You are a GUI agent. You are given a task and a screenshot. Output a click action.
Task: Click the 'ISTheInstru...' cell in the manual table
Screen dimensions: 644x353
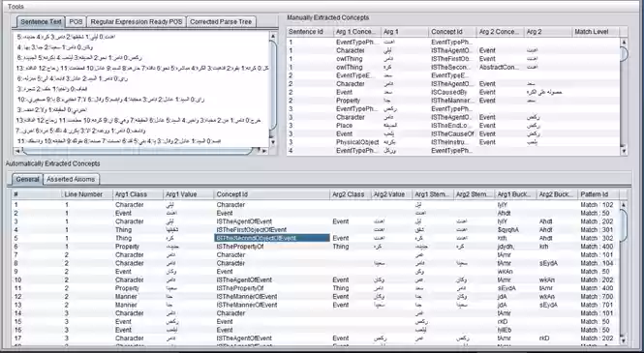(x=452, y=142)
